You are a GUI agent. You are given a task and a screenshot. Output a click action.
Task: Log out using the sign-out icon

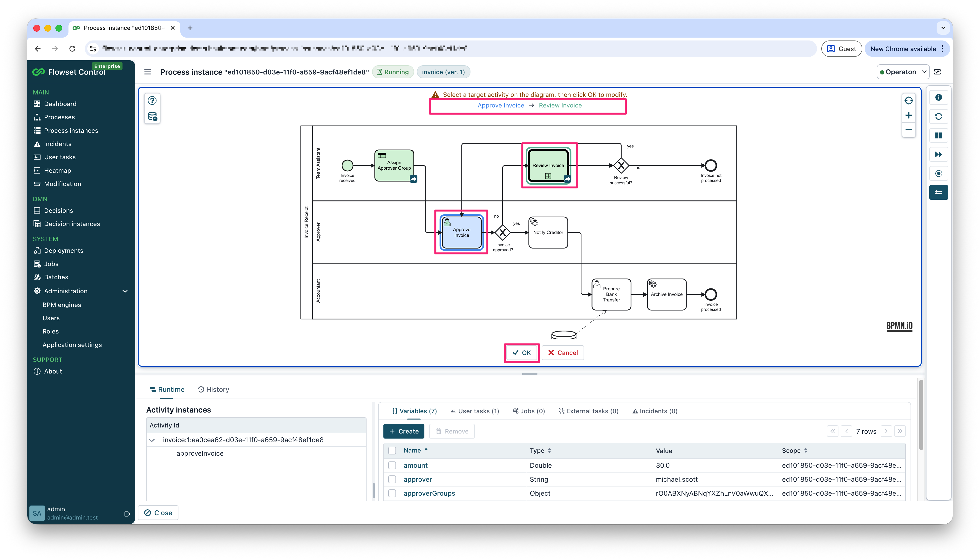pyautogui.click(x=127, y=514)
